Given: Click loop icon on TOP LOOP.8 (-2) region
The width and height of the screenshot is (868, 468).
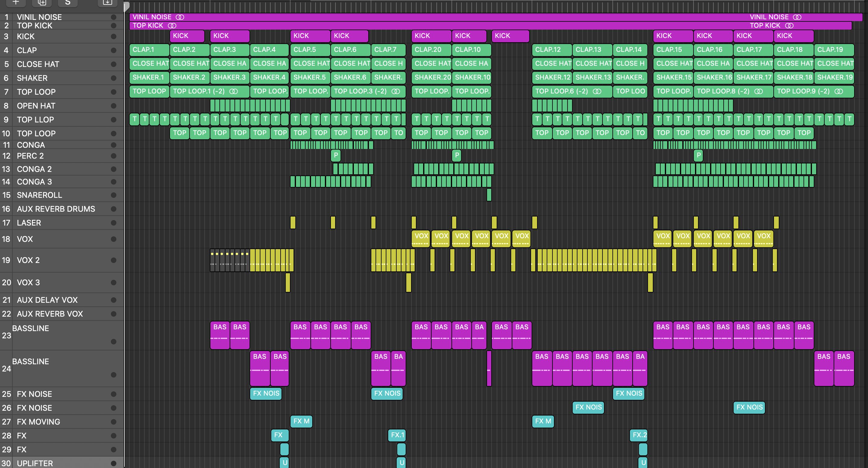Looking at the screenshot, I should 759,91.
